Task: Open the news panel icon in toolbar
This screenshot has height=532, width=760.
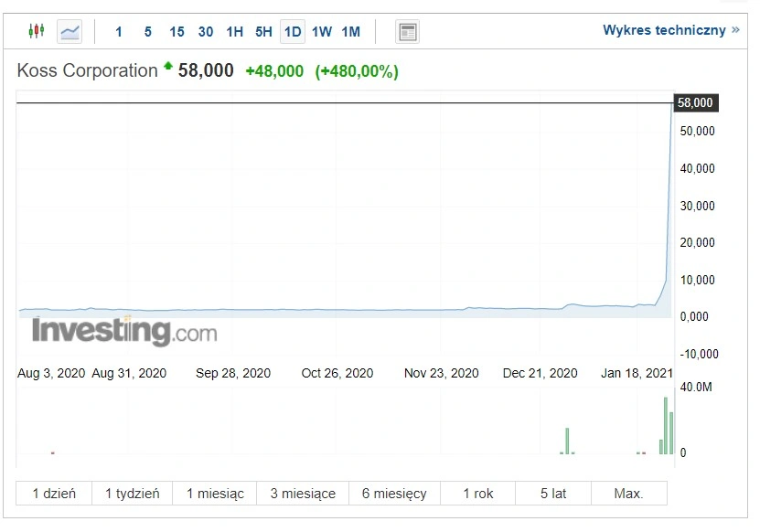Action: point(407,32)
